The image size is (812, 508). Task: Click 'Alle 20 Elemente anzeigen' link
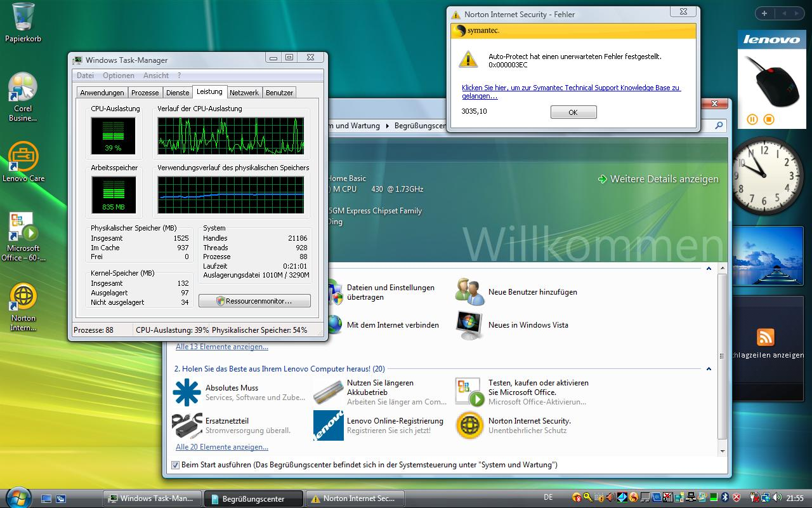tap(222, 447)
